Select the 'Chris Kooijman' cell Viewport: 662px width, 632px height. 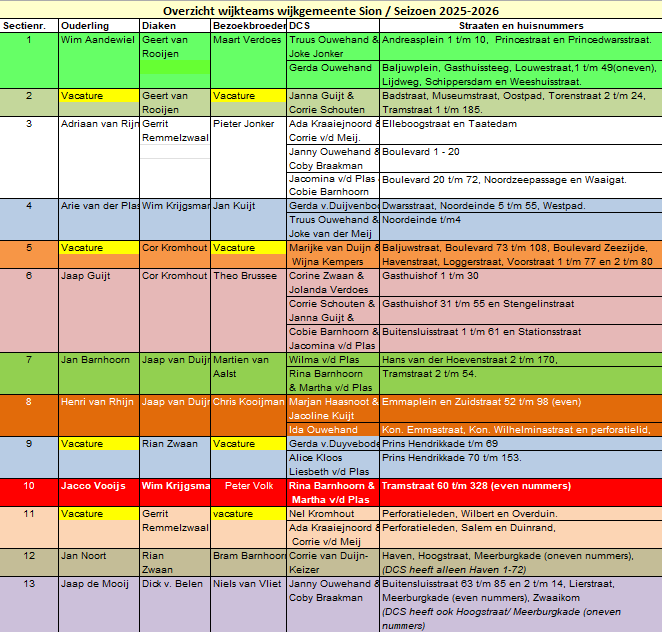pos(247,402)
